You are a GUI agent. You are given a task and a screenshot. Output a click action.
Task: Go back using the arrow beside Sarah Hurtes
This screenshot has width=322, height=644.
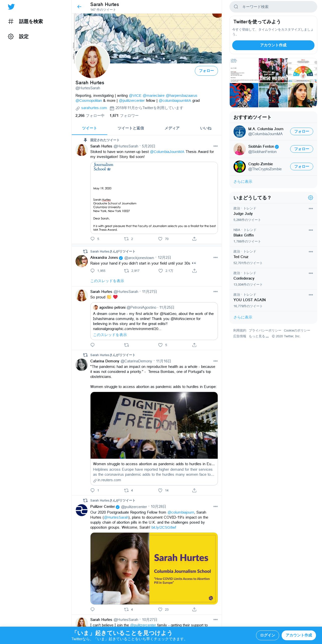(x=79, y=7)
